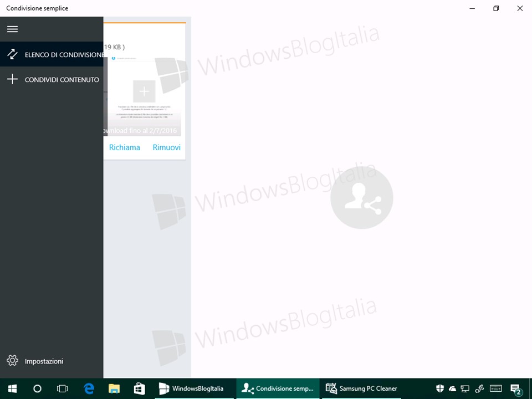The width and height of the screenshot is (532, 399).
Task: Collapse the hamburger navigation menu
Action: click(13, 29)
